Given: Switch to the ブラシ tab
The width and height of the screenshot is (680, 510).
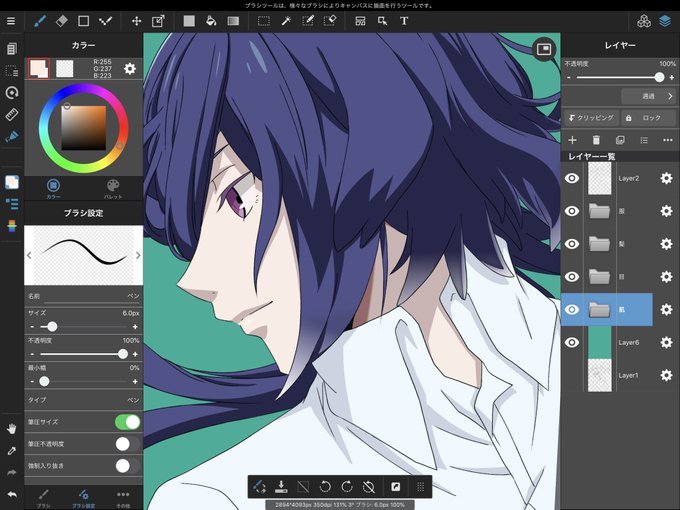Looking at the screenshot, I should click(x=43, y=498).
